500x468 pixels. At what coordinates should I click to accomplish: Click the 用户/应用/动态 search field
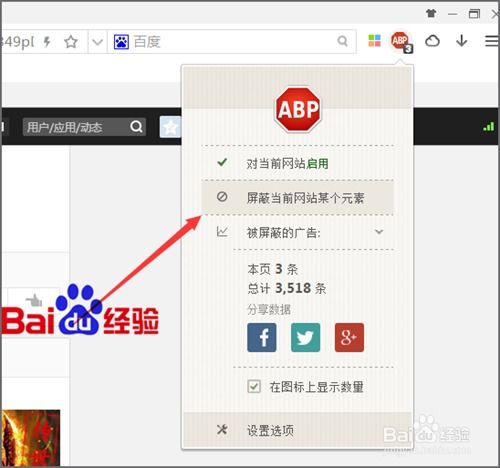point(76,127)
